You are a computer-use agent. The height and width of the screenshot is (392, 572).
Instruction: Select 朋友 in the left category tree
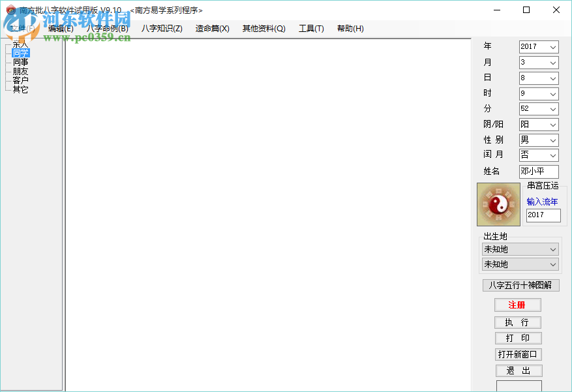(20, 71)
